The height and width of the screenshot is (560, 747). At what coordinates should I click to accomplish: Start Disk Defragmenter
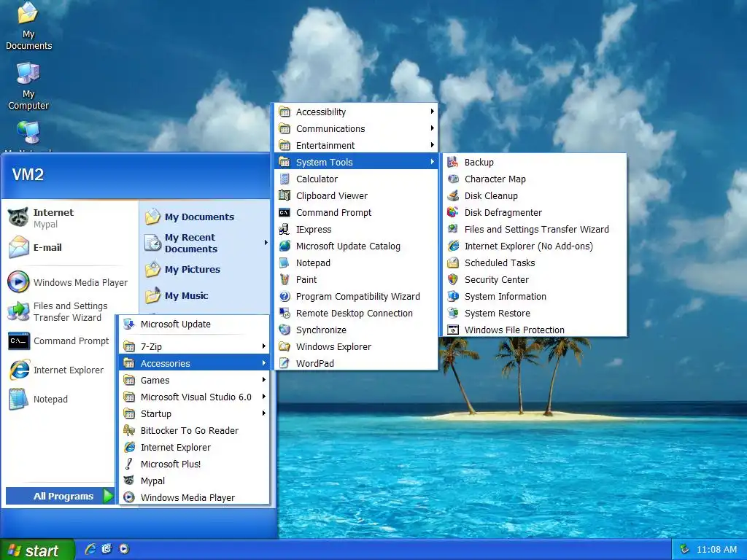pos(535,212)
